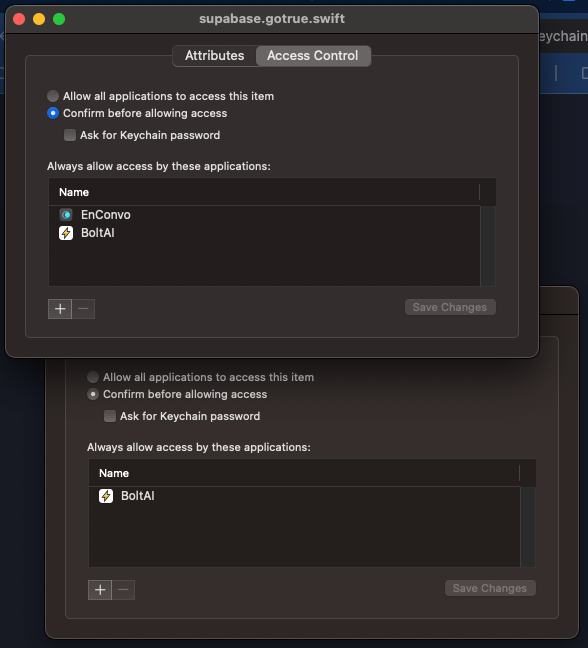Click Save Changes in the back window
The image size is (588, 648).
490,588
